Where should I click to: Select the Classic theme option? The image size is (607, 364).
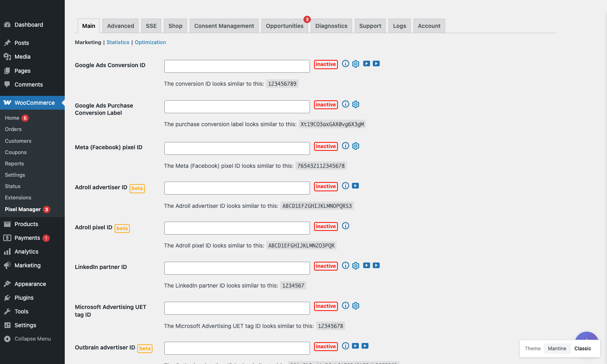pyautogui.click(x=583, y=349)
